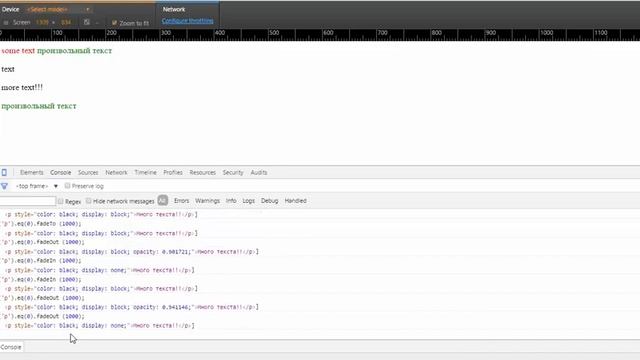Open the Select model device dropdown
The image size is (640, 360).
click(x=58, y=9)
